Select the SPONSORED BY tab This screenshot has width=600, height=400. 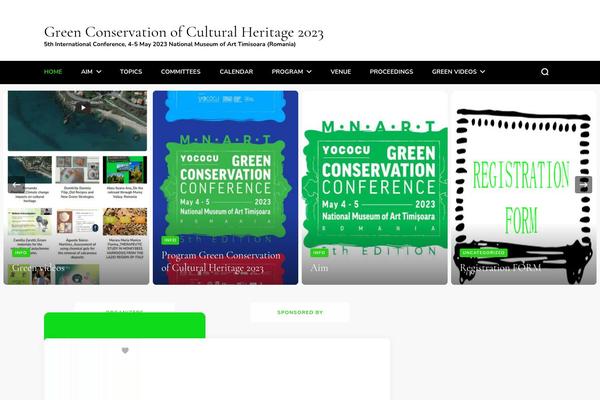coord(300,312)
